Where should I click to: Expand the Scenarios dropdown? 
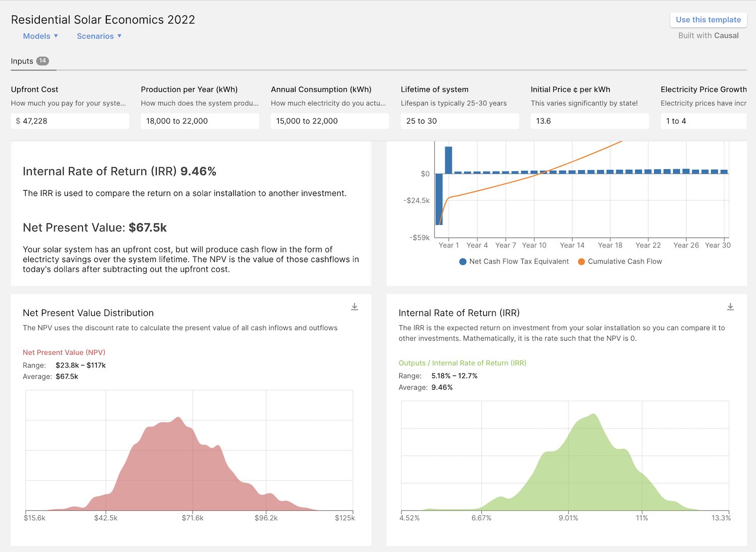point(99,36)
